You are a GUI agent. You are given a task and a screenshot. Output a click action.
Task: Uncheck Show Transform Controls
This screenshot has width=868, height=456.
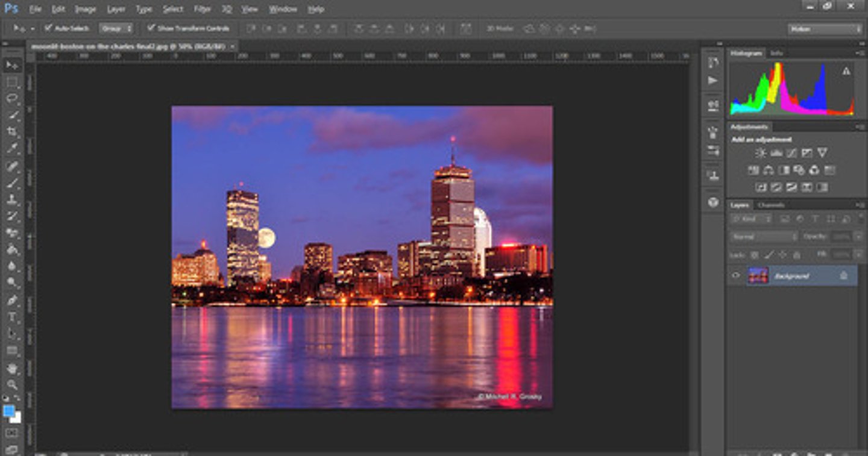[151, 28]
